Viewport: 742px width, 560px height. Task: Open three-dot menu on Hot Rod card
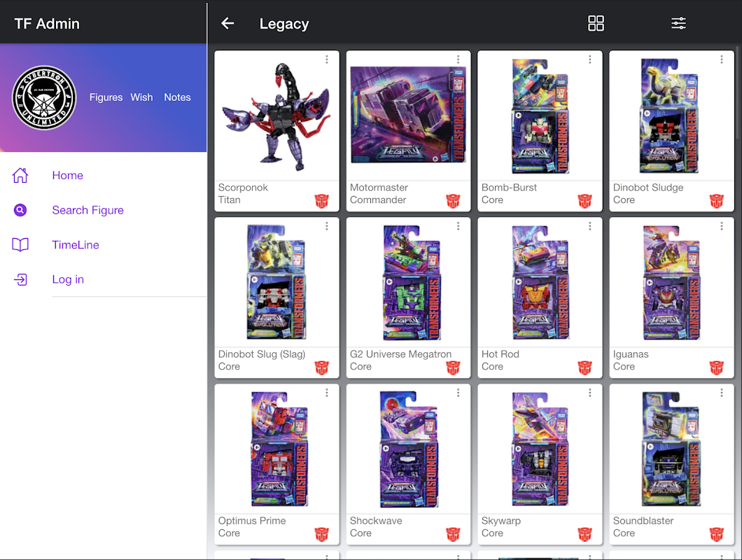(x=589, y=226)
